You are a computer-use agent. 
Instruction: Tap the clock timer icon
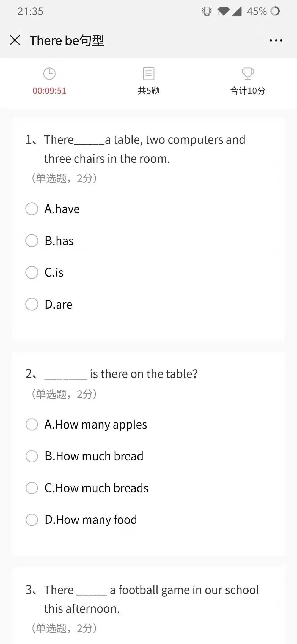tap(50, 74)
